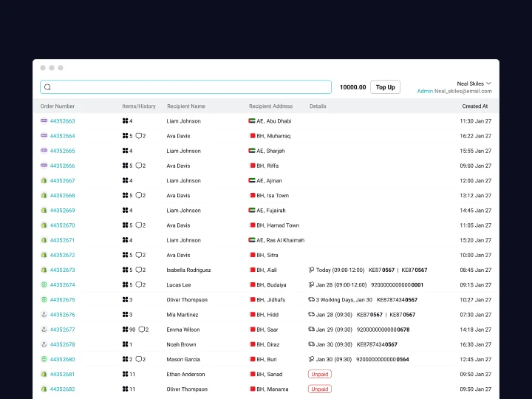This screenshot has width=532, height=399.
Task: Click the Shopify icon for order 44352671
Action: [44, 240]
